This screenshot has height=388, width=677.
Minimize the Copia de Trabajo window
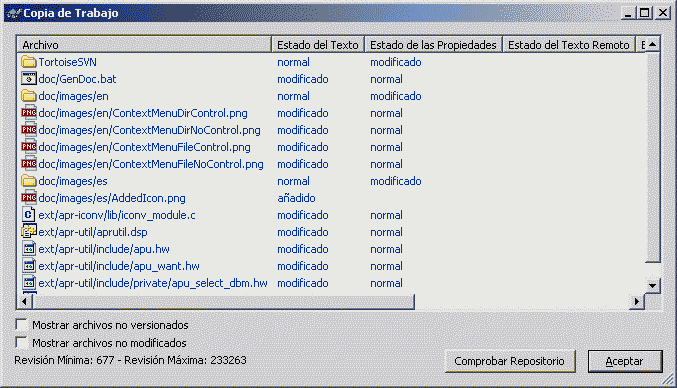628,13
